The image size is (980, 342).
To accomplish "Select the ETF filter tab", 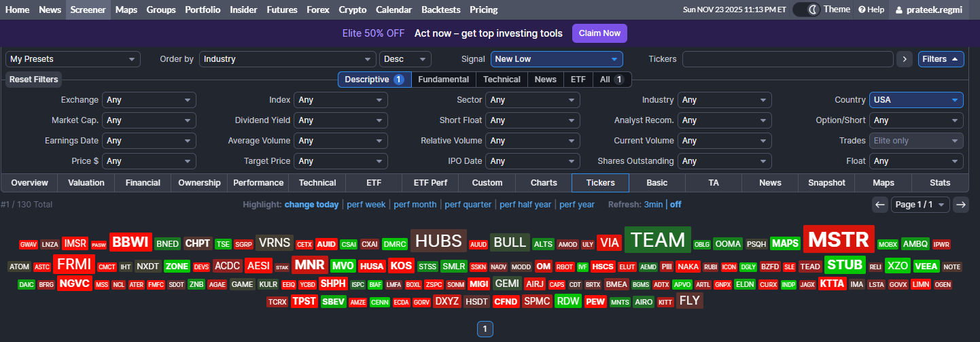I will pos(578,80).
